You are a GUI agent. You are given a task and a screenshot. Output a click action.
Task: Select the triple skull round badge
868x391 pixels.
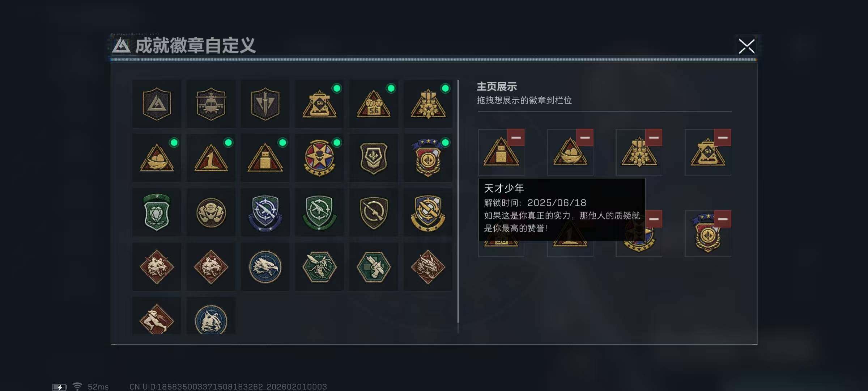[x=211, y=213]
